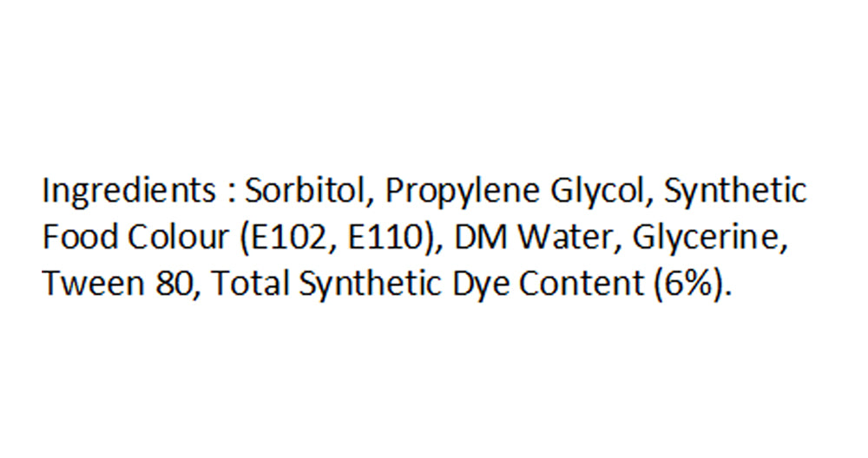Click the word Sorbitol
Viewport: 868px width, 458px height.
pyautogui.click(x=305, y=190)
